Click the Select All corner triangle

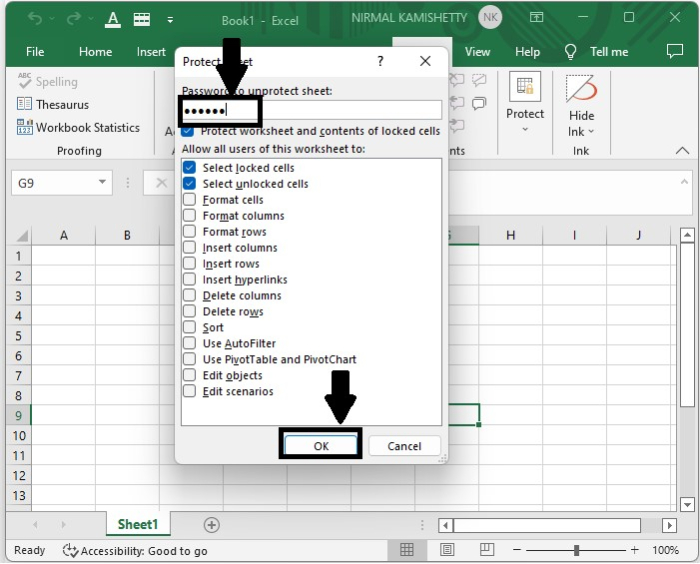(21, 236)
